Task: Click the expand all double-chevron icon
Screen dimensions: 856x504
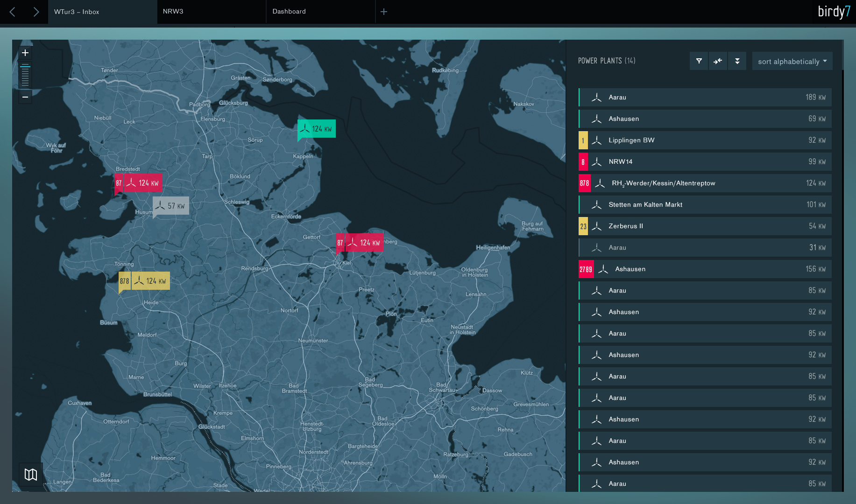Action: coord(737,61)
